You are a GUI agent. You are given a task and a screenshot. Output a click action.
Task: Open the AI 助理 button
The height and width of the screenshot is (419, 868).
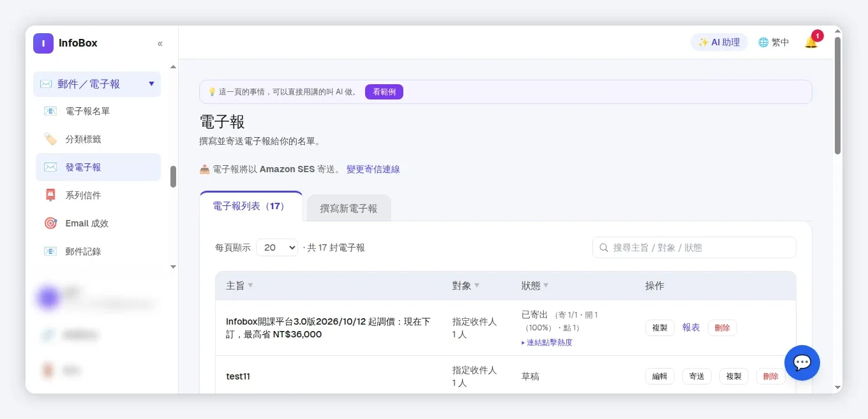[x=719, y=42]
